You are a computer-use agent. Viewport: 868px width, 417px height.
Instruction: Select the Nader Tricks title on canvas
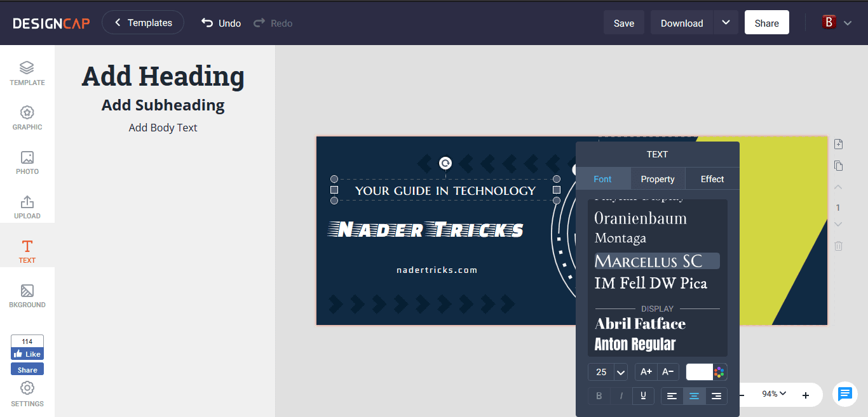(x=426, y=229)
